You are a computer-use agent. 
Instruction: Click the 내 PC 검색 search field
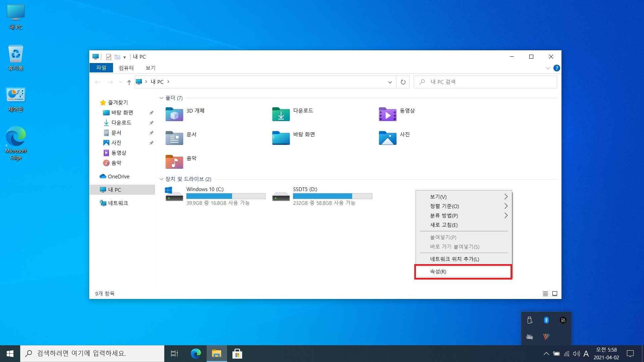(485, 82)
